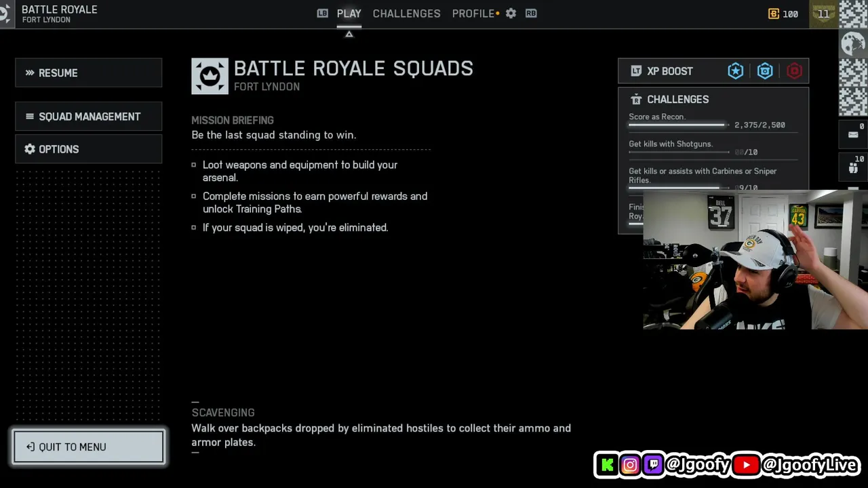Viewport: 868px width, 488px height.
Task: Click the challenges icon beside CHALLENGES heading
Action: pos(635,100)
